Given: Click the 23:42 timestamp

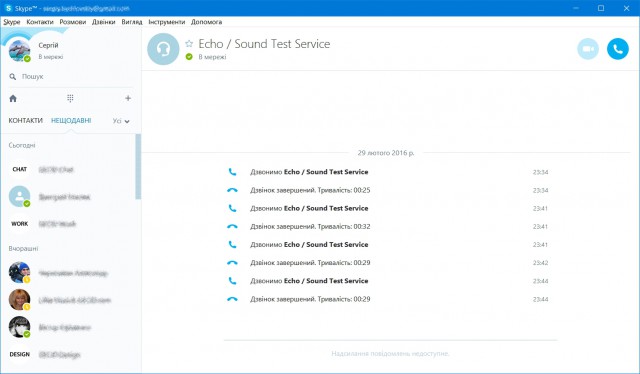Looking at the screenshot, I should point(540,263).
